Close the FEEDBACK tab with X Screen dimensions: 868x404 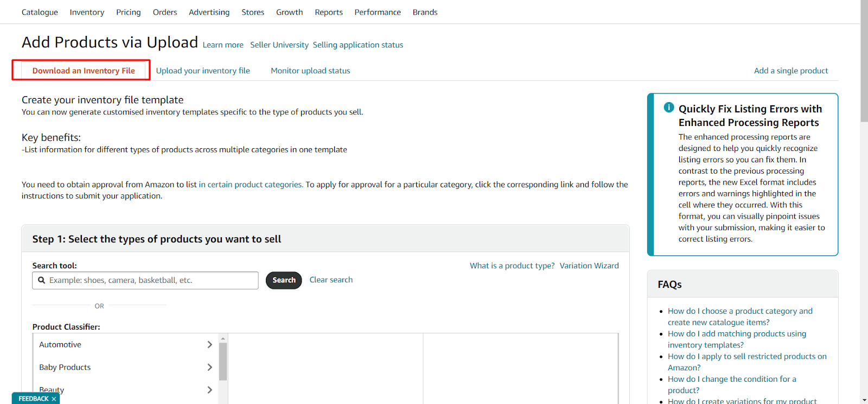pyautogui.click(x=54, y=399)
